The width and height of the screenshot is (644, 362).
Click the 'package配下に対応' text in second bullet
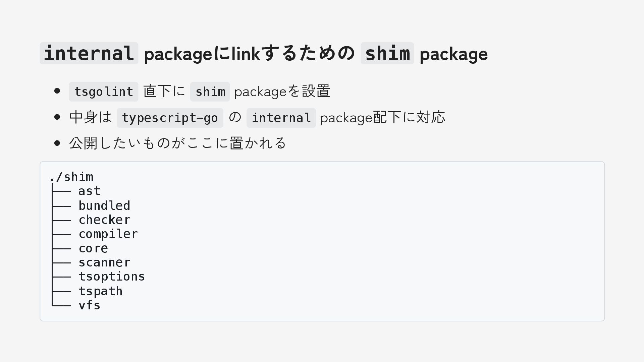383,117
